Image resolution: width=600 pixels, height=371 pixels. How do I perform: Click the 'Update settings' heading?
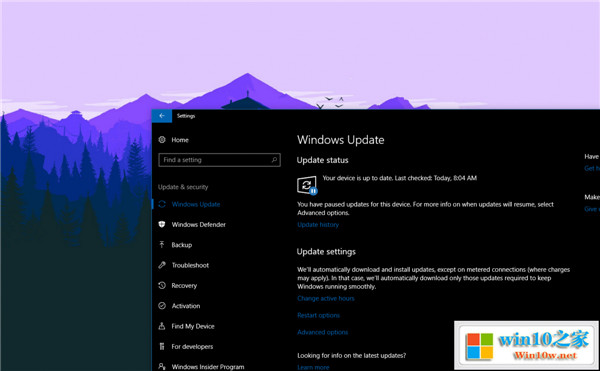(326, 252)
